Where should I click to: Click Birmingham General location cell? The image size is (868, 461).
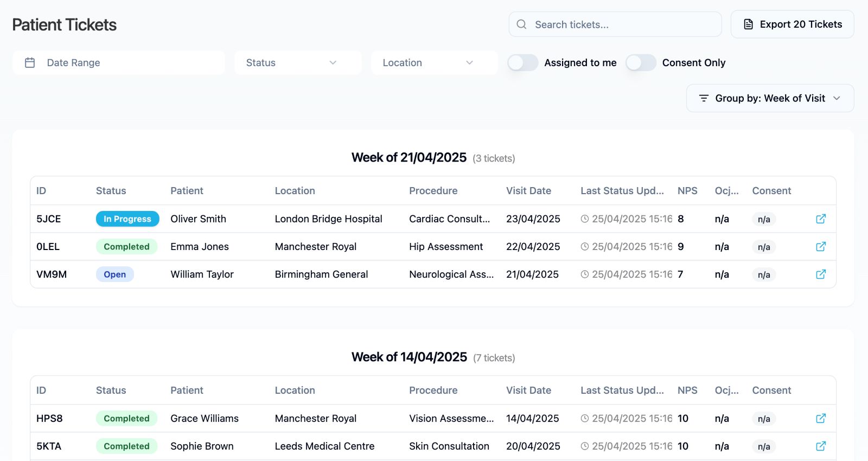[x=321, y=274]
